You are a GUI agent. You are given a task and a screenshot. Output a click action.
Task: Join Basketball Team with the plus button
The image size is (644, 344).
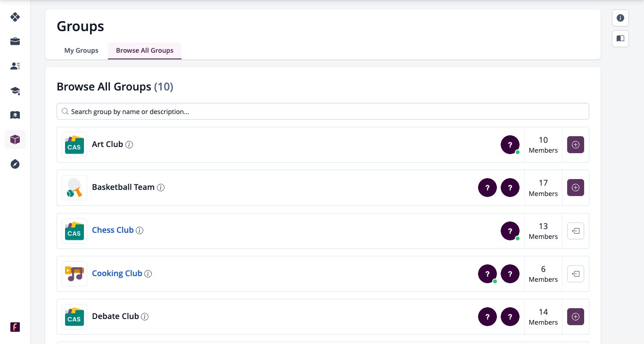575,188
